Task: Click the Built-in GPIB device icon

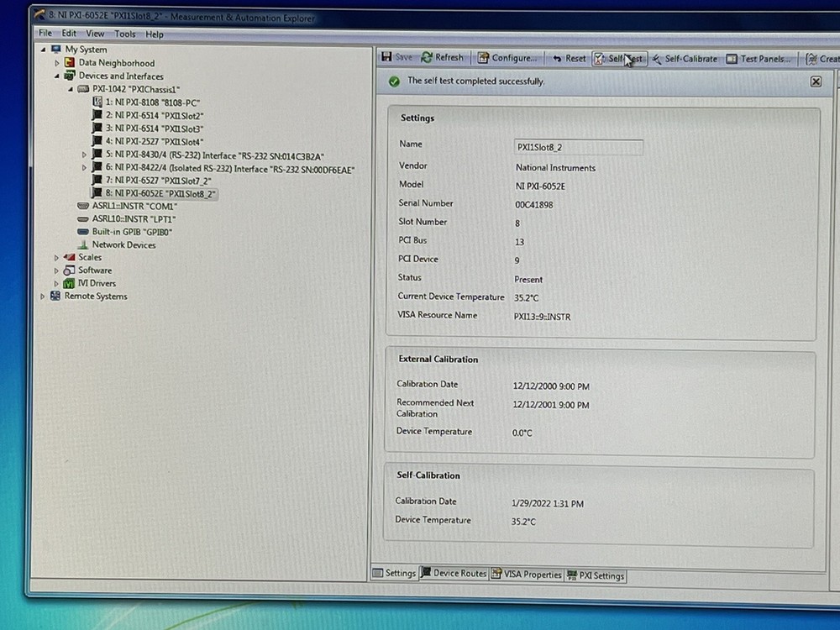Action: (x=83, y=232)
